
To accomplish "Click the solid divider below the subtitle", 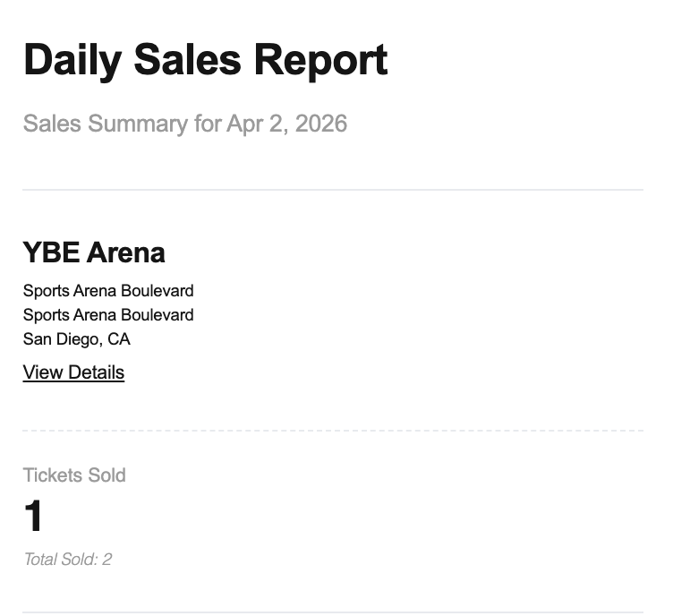I will tap(333, 190).
